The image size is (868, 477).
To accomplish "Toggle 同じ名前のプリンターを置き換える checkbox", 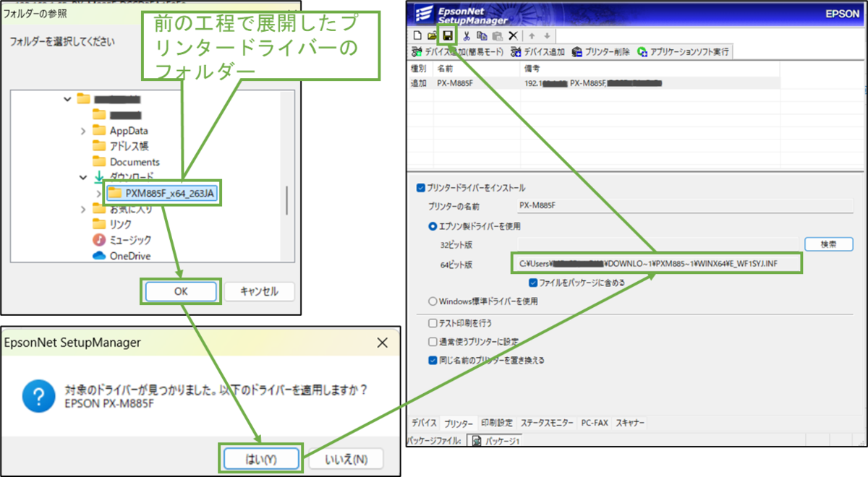I will tap(433, 359).
